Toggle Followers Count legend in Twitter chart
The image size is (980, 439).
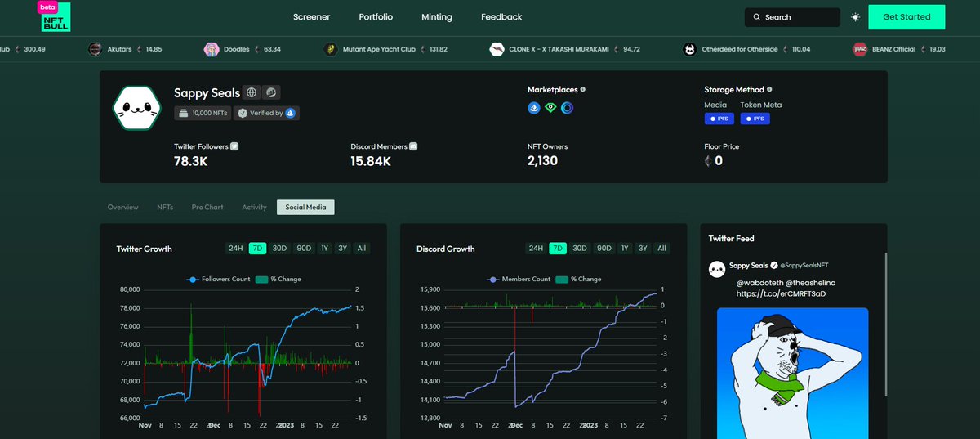coord(217,279)
